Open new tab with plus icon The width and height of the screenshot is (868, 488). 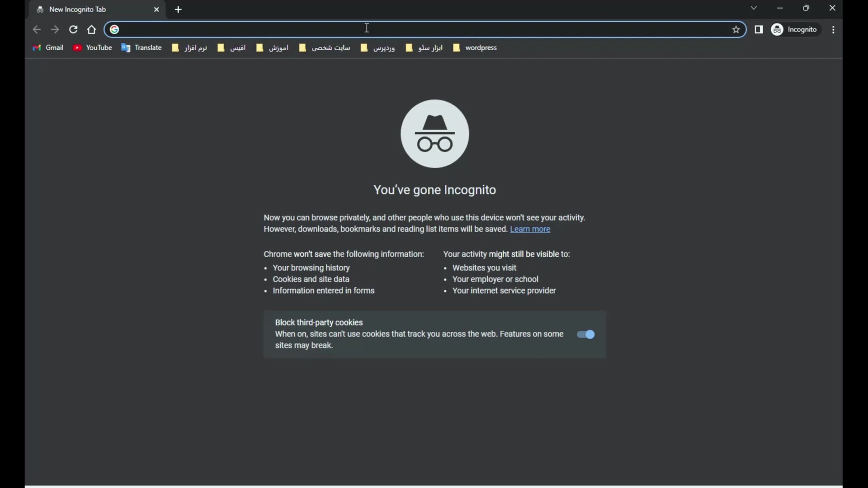point(178,9)
